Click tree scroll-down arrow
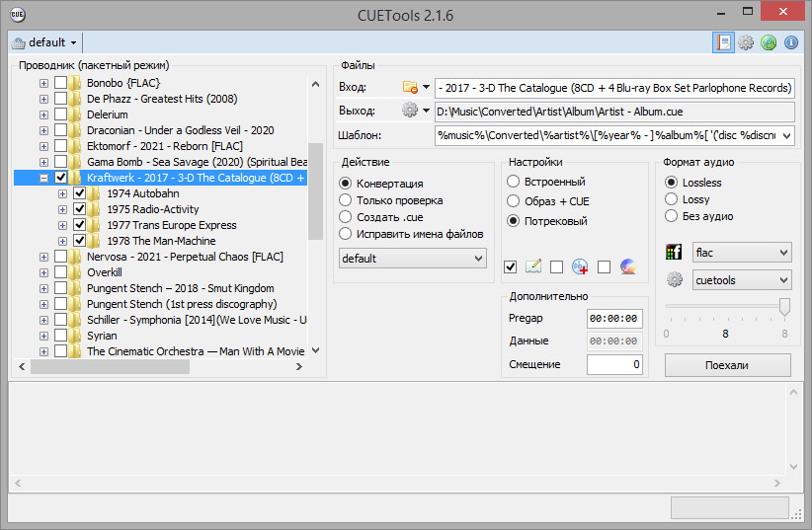This screenshot has height=530, width=812. (x=315, y=350)
